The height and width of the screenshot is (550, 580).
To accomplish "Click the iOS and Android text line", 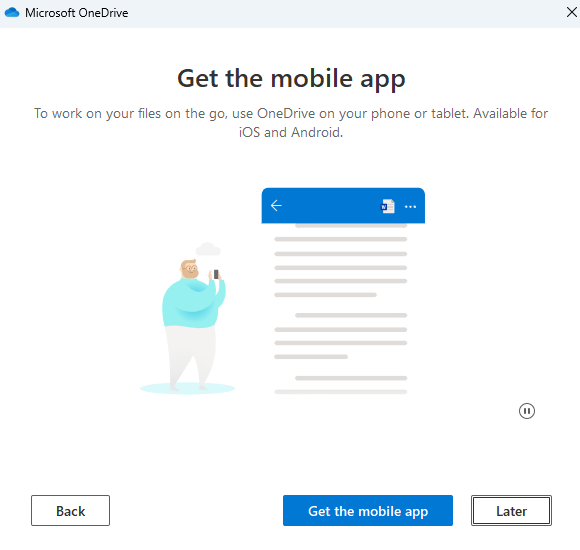I will (x=291, y=132).
